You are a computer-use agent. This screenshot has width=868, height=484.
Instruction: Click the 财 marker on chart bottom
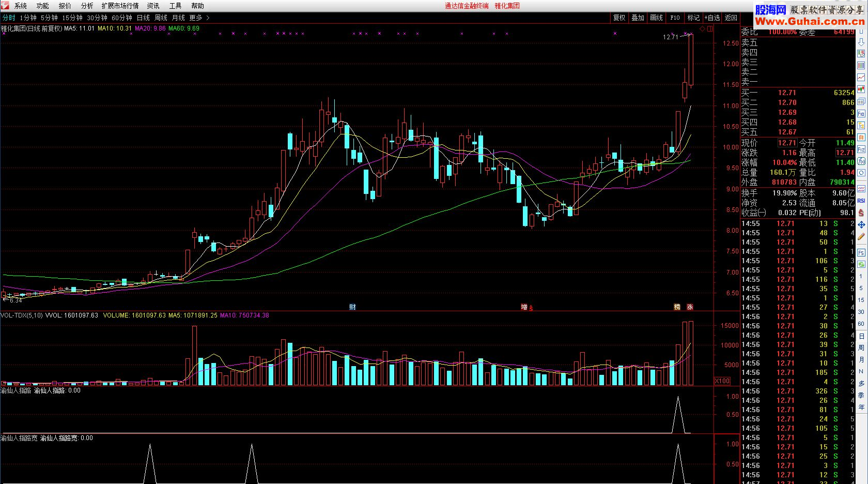352,307
